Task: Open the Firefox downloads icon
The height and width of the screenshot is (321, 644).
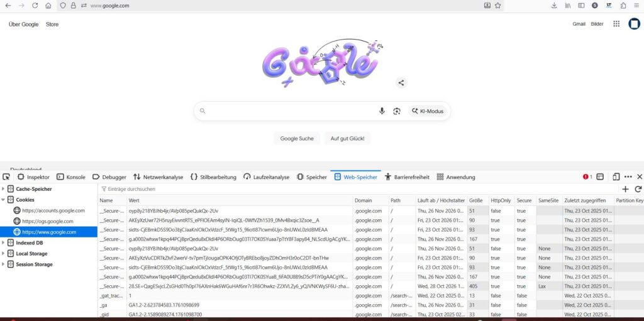Action: point(554,5)
